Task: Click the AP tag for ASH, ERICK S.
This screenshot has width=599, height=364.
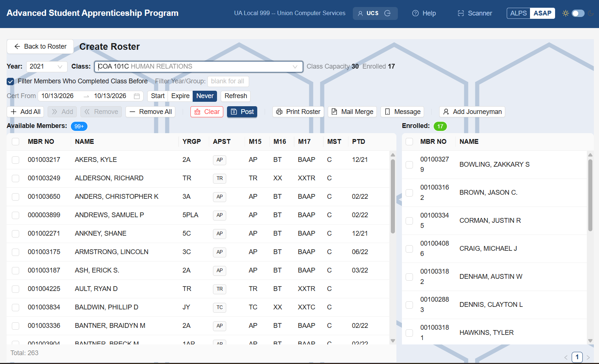Action: pyautogui.click(x=220, y=270)
